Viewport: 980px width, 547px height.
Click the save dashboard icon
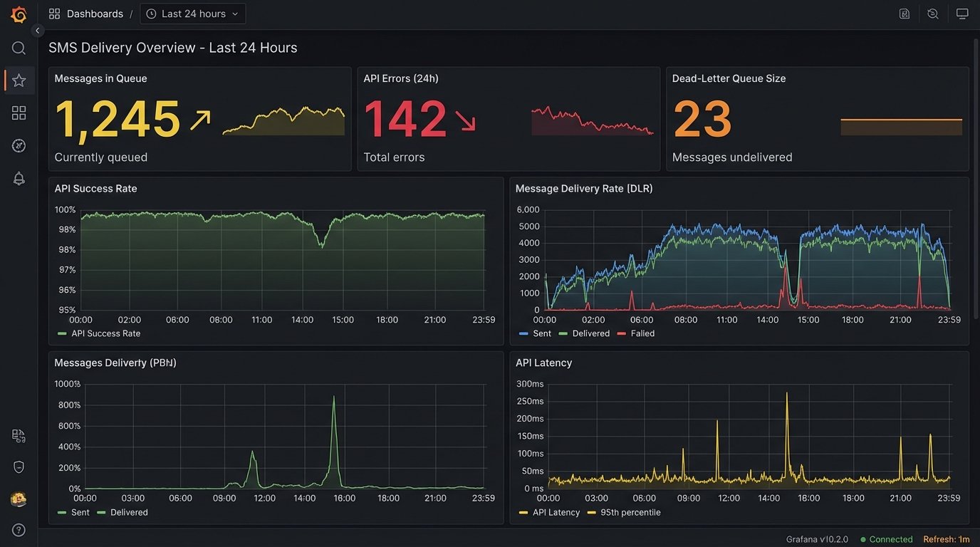[x=905, y=14]
